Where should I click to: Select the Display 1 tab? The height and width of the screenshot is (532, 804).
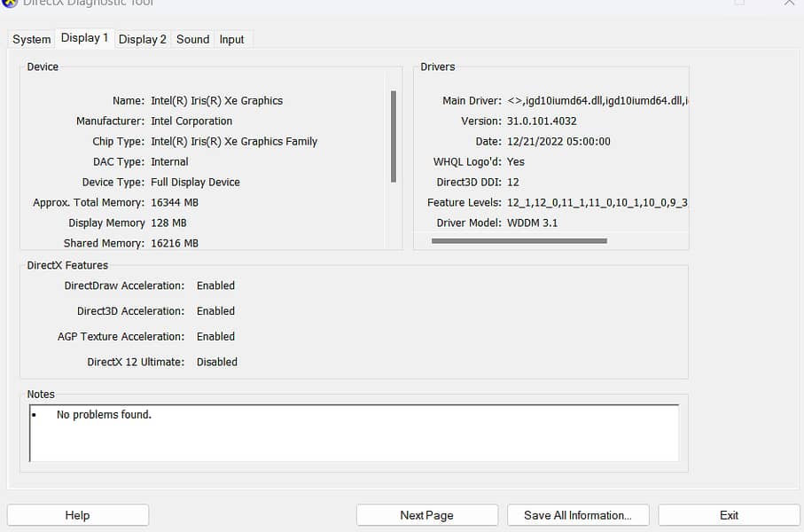coord(84,38)
